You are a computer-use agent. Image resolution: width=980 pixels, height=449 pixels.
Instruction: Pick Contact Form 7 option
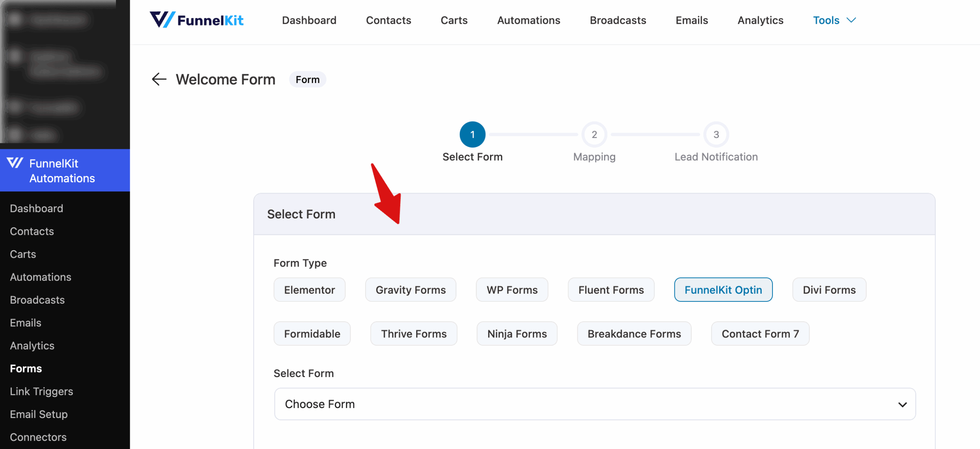click(760, 333)
